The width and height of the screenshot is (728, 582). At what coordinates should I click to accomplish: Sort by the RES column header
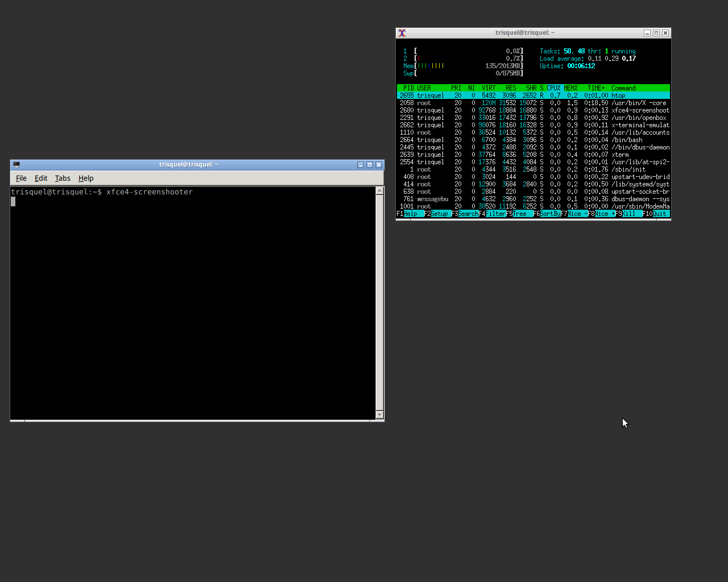[511, 88]
